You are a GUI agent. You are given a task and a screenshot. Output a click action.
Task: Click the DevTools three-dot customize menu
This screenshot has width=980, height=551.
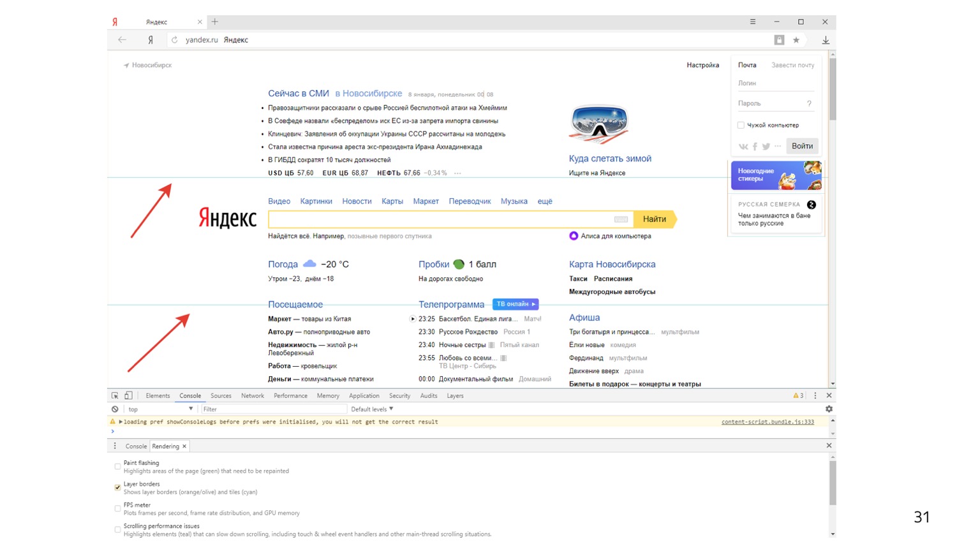pyautogui.click(x=815, y=395)
